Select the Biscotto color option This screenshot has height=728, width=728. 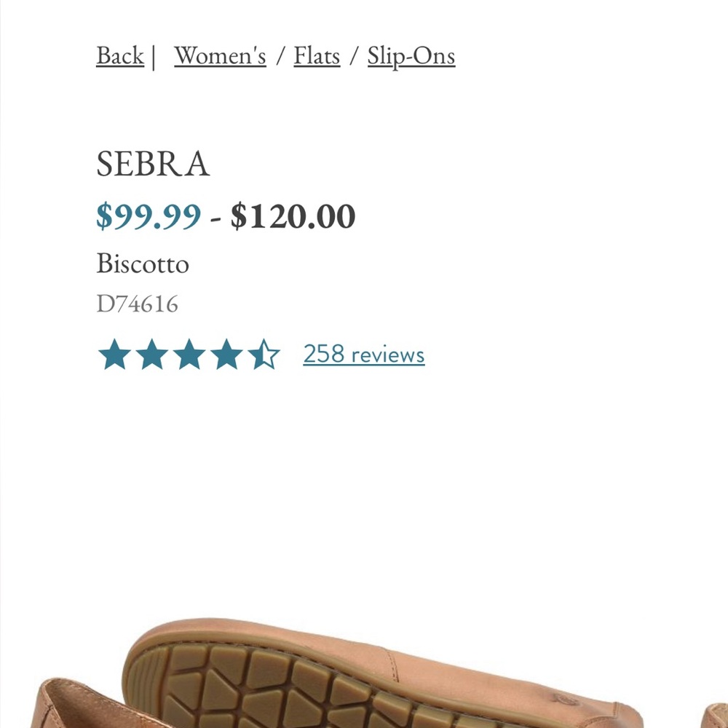[143, 264]
